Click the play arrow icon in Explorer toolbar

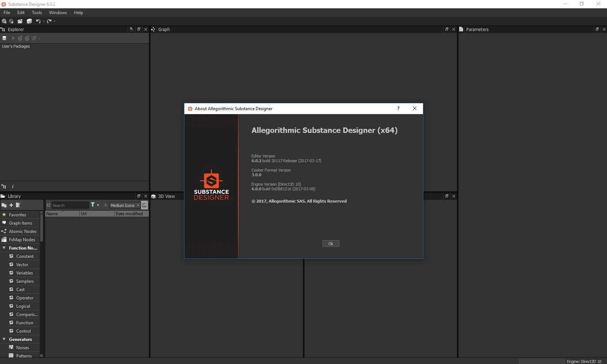point(13,38)
